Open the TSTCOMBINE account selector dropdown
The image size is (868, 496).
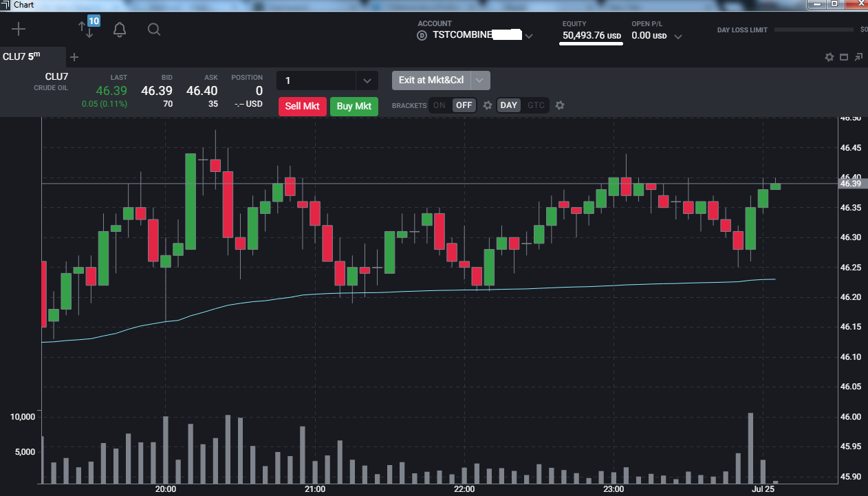point(529,36)
